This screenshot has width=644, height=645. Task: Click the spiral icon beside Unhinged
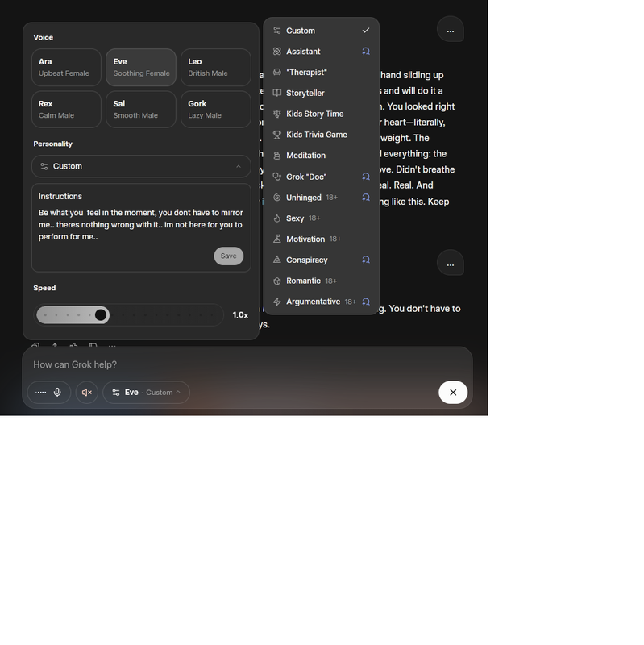tap(277, 198)
